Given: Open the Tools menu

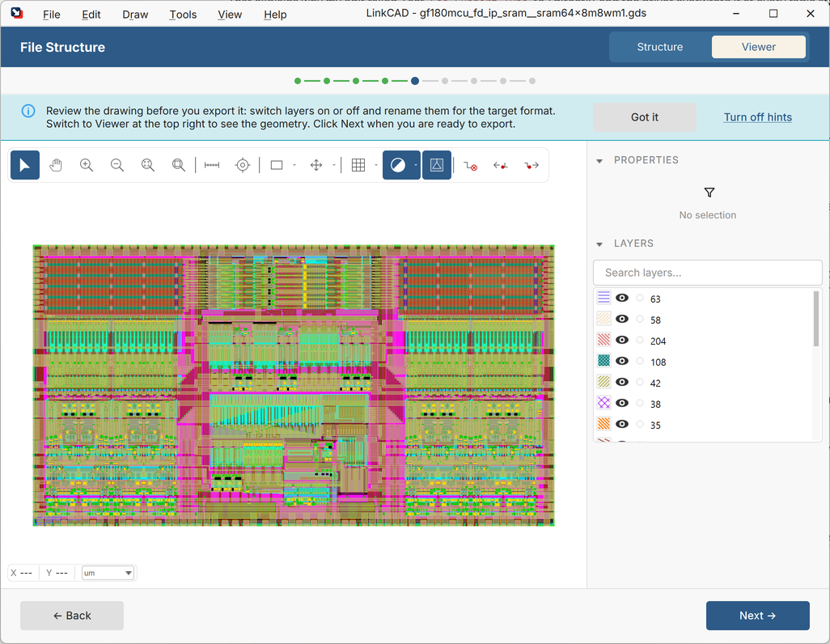Looking at the screenshot, I should tap(183, 15).
